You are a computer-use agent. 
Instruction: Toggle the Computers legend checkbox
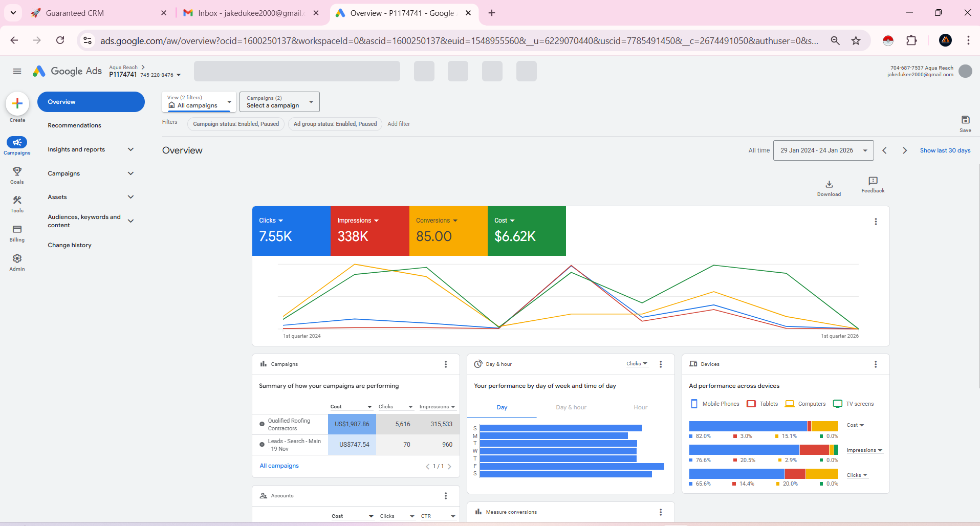tap(790, 404)
